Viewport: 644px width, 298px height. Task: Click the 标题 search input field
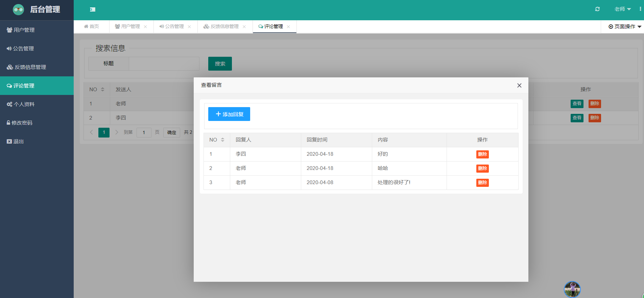[x=164, y=64]
